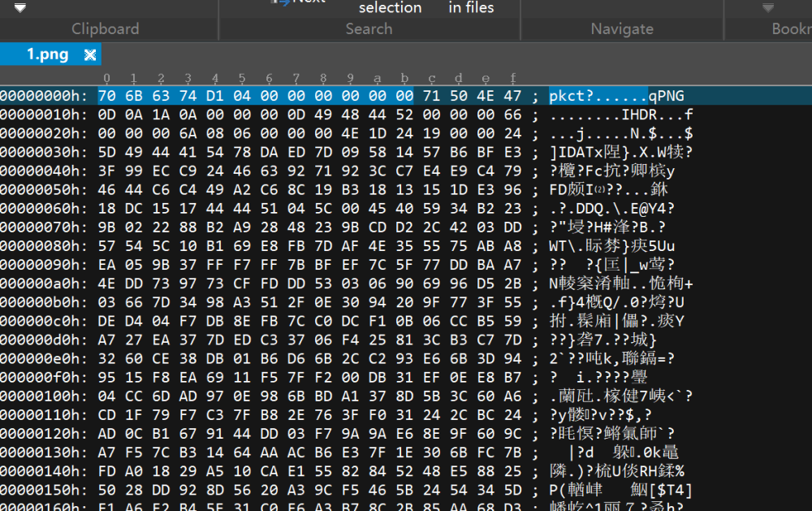Click 'qPNG' in the ASCII column
The image size is (812, 511).
(x=666, y=97)
